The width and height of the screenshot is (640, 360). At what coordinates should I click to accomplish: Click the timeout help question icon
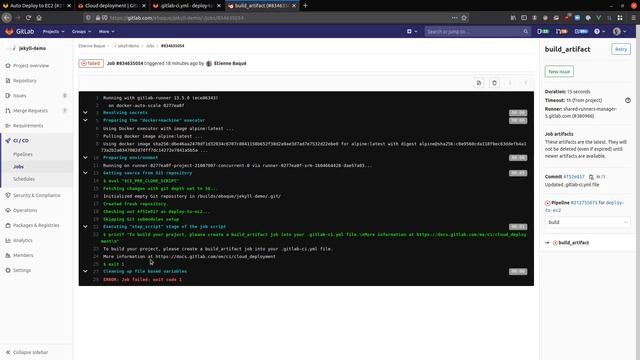628,100
